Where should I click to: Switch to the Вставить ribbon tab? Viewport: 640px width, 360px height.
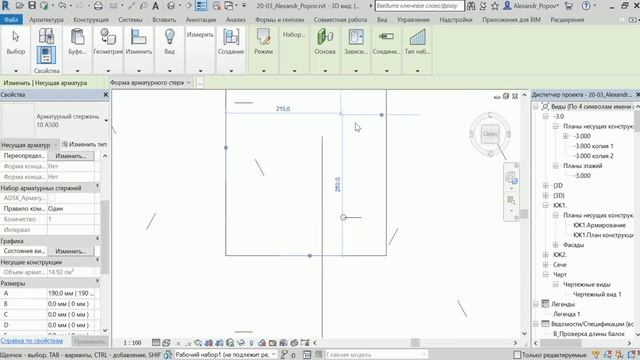164,20
